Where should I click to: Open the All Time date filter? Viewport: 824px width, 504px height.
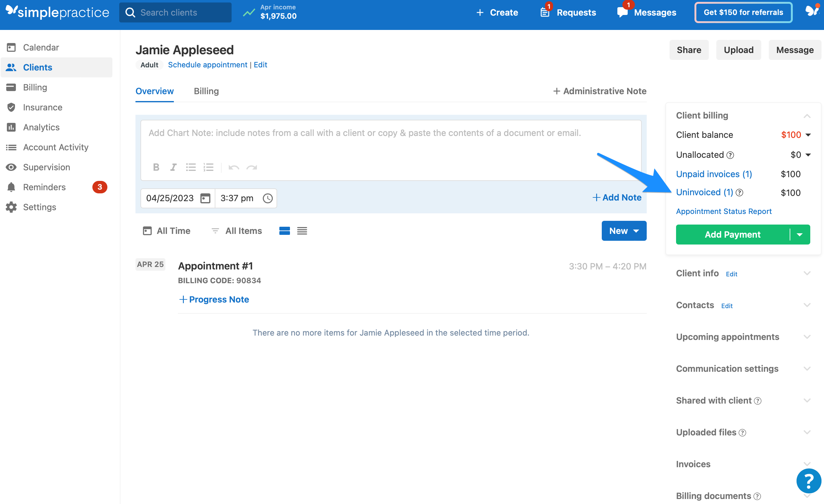point(167,231)
